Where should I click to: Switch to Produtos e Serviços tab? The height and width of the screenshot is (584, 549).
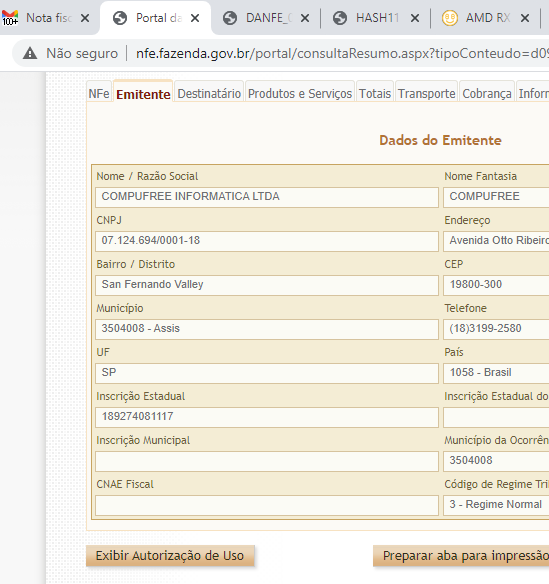pos(300,93)
